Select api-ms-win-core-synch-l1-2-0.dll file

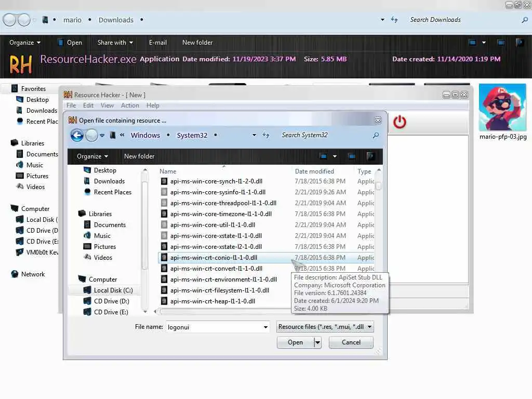[216, 181]
